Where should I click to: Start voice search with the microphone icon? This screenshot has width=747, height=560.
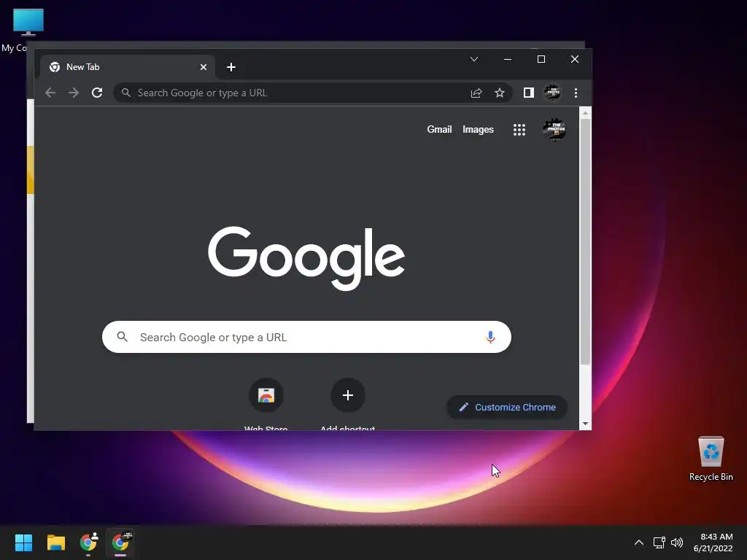point(490,337)
